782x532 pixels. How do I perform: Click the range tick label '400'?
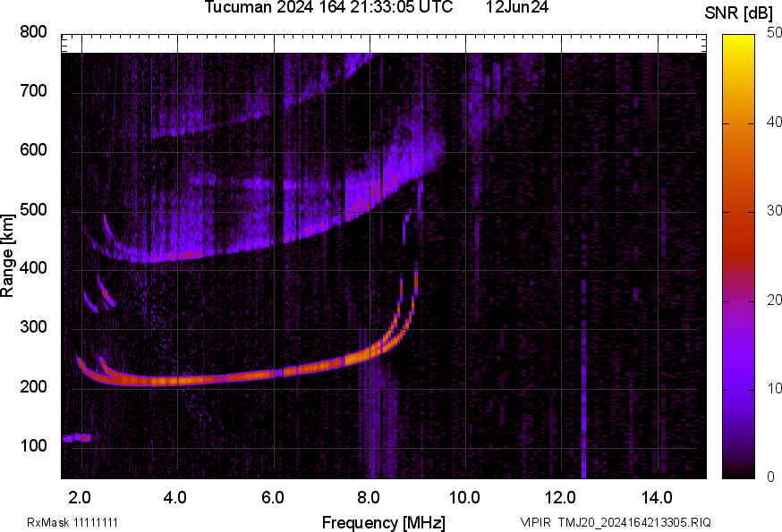tap(33, 268)
